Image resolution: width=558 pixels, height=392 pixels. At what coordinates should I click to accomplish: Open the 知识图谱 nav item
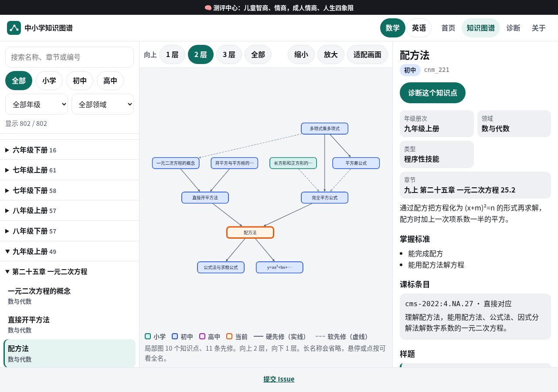[x=481, y=28]
